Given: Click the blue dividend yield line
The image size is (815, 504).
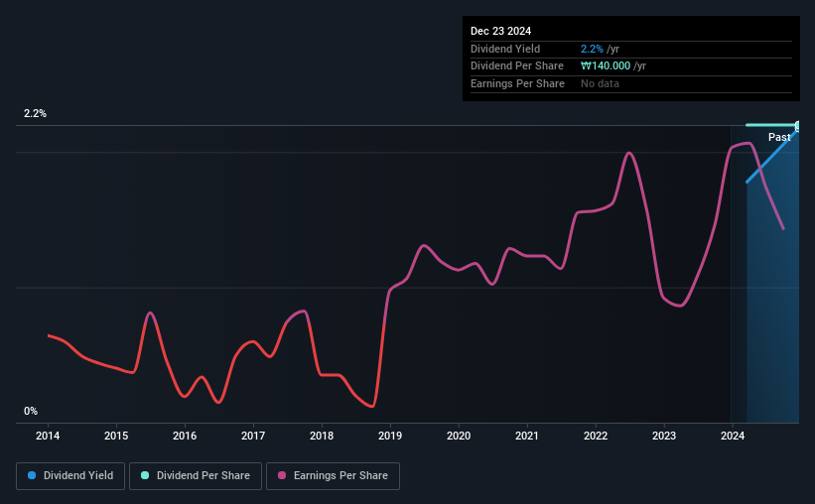Looking at the screenshot, I should 771,155.
